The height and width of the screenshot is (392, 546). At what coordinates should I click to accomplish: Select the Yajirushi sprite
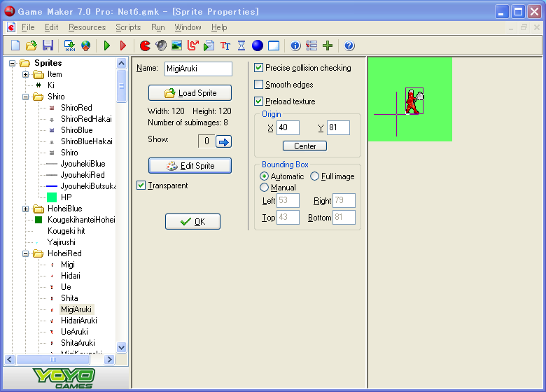tap(61, 242)
